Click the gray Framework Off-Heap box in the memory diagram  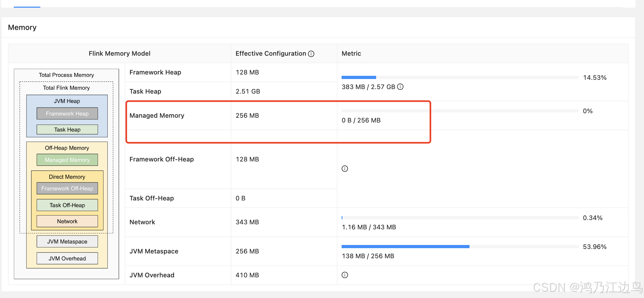pyautogui.click(x=67, y=189)
